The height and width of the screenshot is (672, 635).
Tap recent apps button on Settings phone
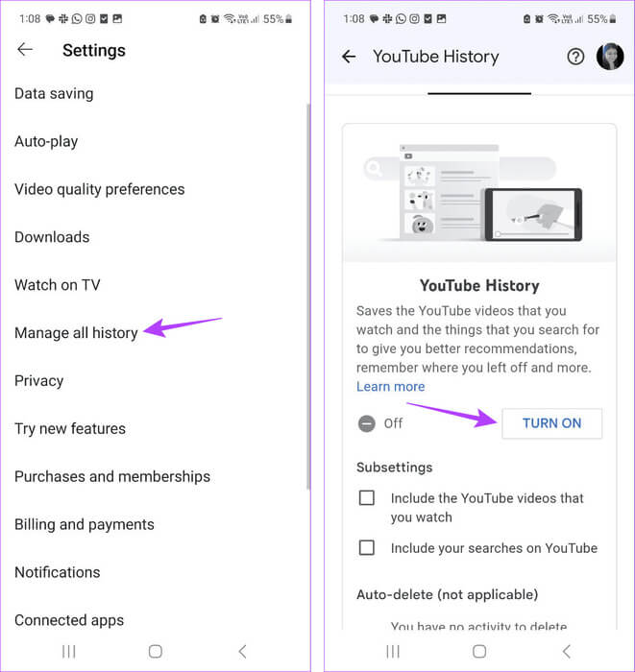68,652
